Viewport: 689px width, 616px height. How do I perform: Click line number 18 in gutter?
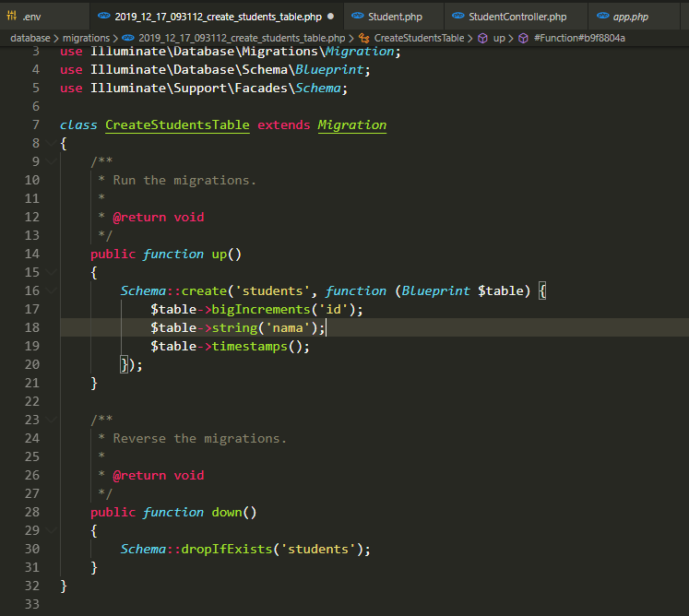32,327
